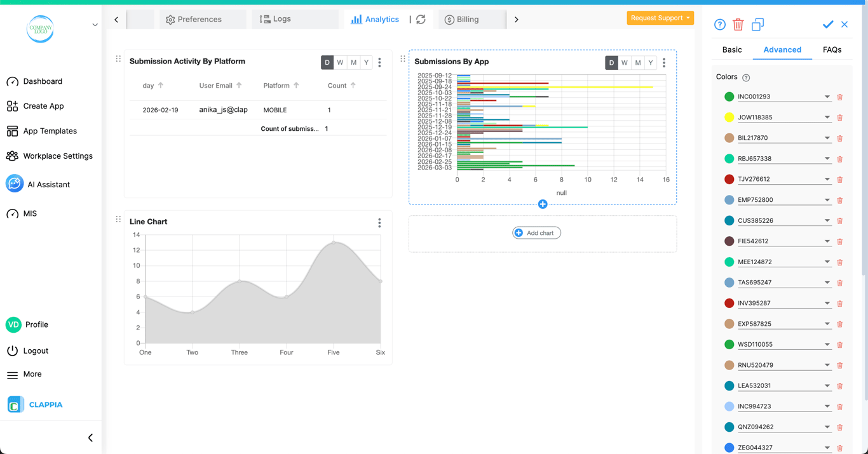The image size is (868, 454).
Task: Duplicate chart with copy icon
Action: (757, 25)
